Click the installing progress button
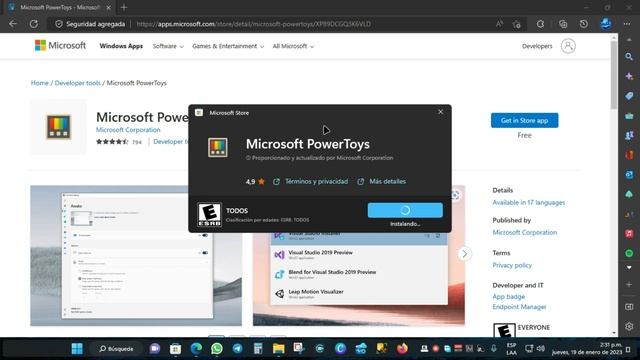Screen dimensions: 640x360 tap(405, 210)
